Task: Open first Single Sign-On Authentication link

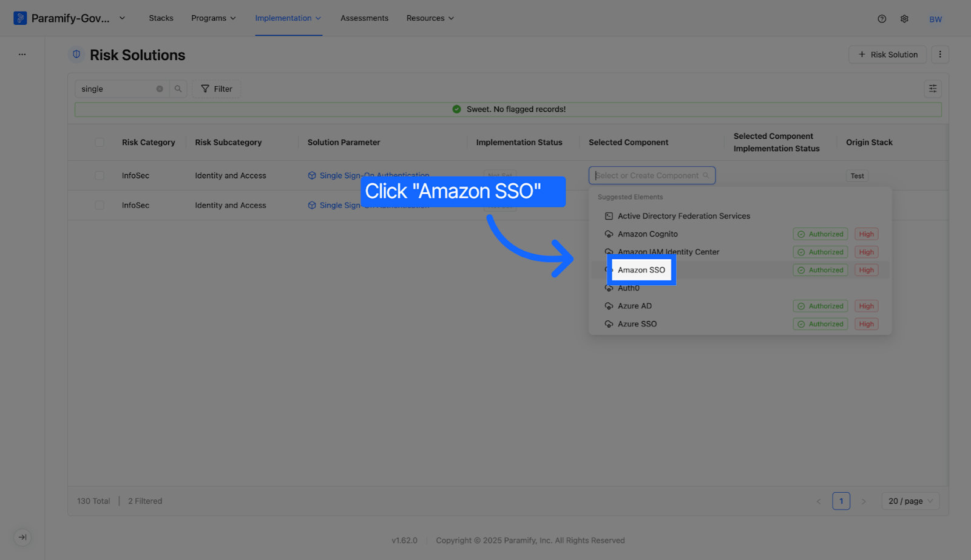Action: coord(374,175)
